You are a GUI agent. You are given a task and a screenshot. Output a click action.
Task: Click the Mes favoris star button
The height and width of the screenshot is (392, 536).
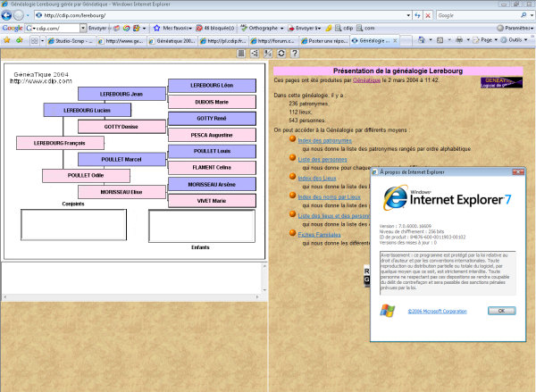click(172, 28)
